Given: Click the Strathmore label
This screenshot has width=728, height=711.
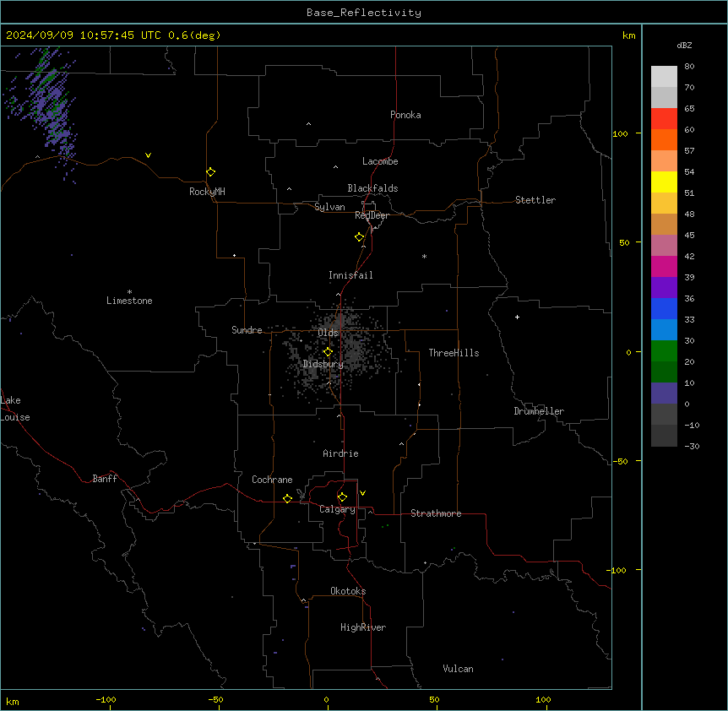Looking at the screenshot, I should tap(436, 513).
